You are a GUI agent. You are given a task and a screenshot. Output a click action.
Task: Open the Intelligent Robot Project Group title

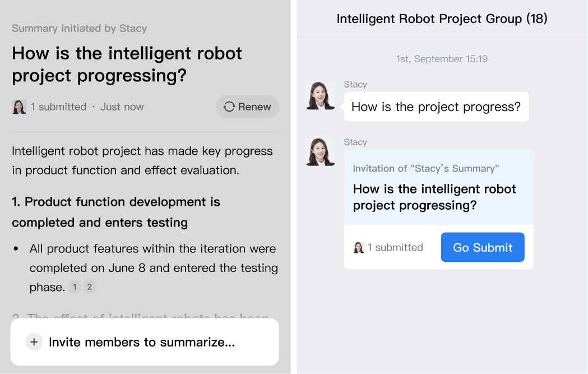(x=442, y=19)
